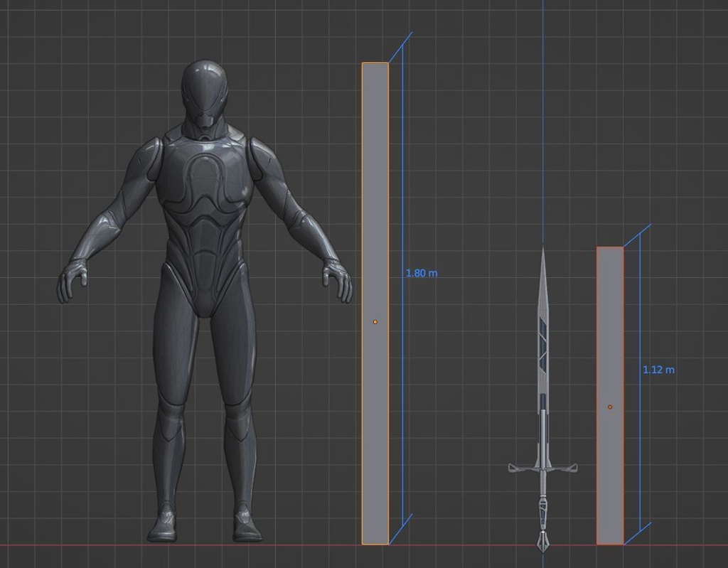The width and height of the screenshot is (728, 568).
Task: Click the 1.80 m dimension label
Action: [x=422, y=272]
